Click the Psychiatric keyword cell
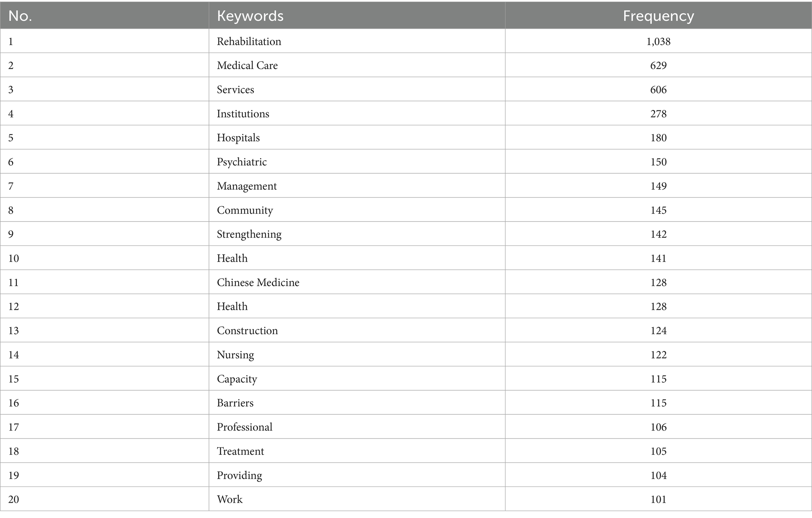812x518 pixels. (x=242, y=162)
